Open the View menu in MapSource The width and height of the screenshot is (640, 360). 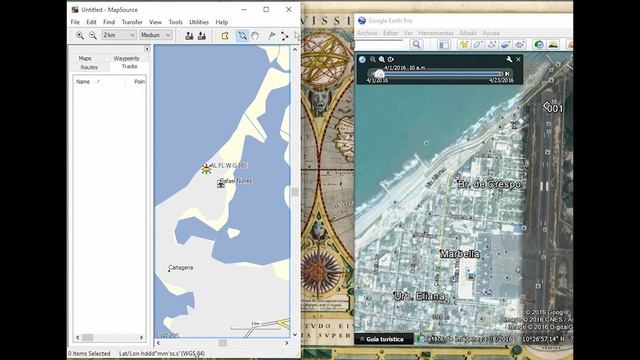(x=155, y=22)
